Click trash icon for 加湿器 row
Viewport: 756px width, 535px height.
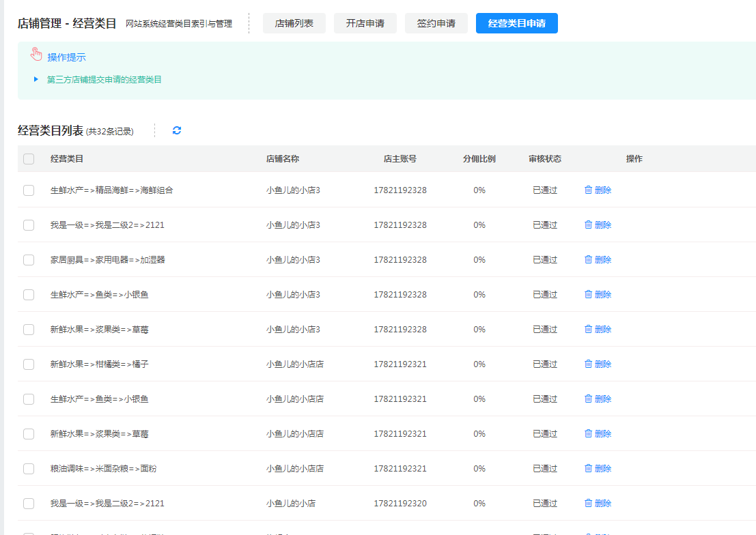tap(588, 259)
